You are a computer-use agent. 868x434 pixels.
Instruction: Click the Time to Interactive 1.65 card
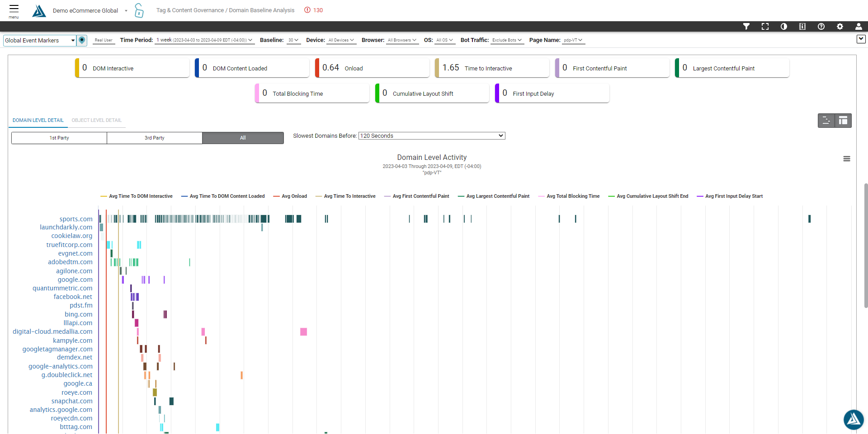click(x=492, y=68)
